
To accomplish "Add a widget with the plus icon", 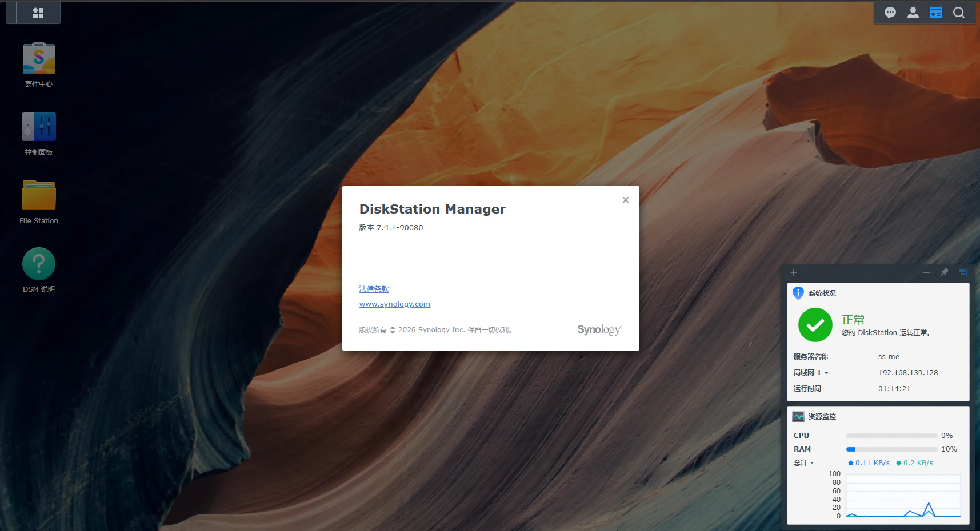I will [x=794, y=272].
